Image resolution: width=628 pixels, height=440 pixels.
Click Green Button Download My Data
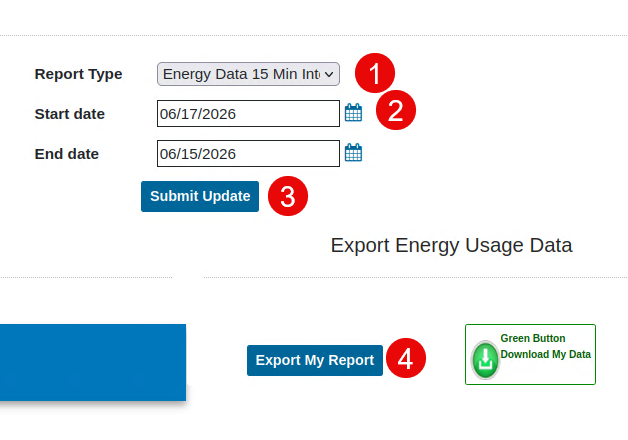click(530, 354)
